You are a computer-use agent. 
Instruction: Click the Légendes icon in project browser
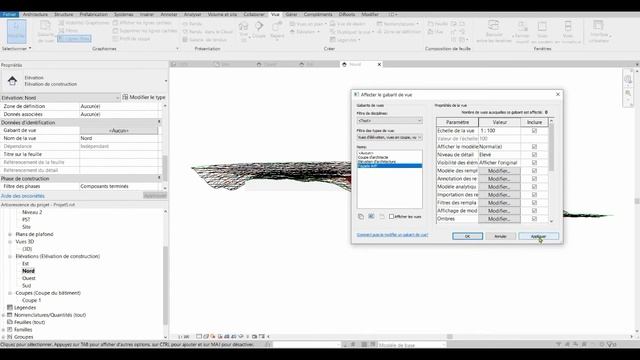[x=10, y=307]
